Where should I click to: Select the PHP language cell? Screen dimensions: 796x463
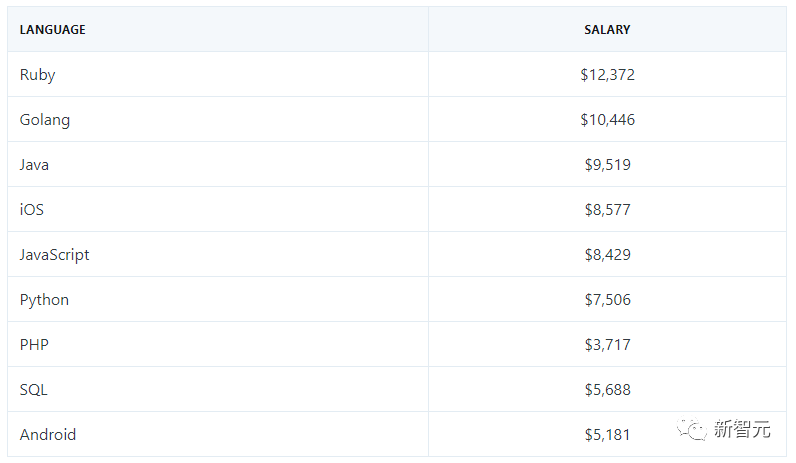pyautogui.click(x=34, y=345)
